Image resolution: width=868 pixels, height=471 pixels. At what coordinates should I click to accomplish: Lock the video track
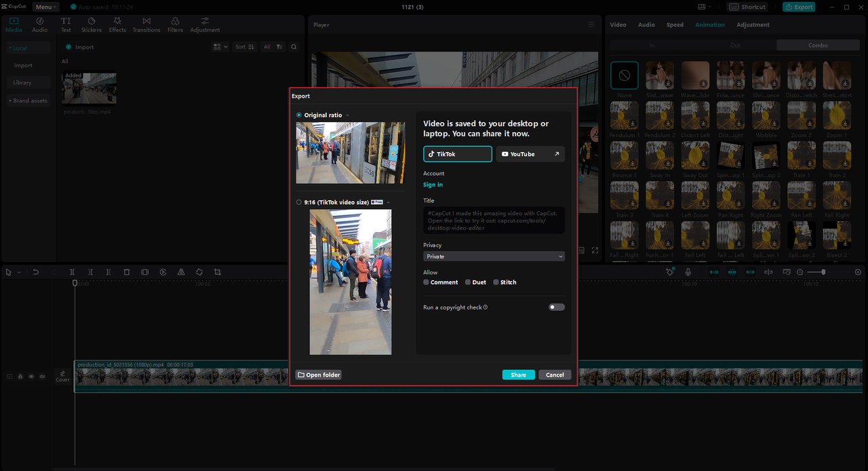click(x=20, y=376)
